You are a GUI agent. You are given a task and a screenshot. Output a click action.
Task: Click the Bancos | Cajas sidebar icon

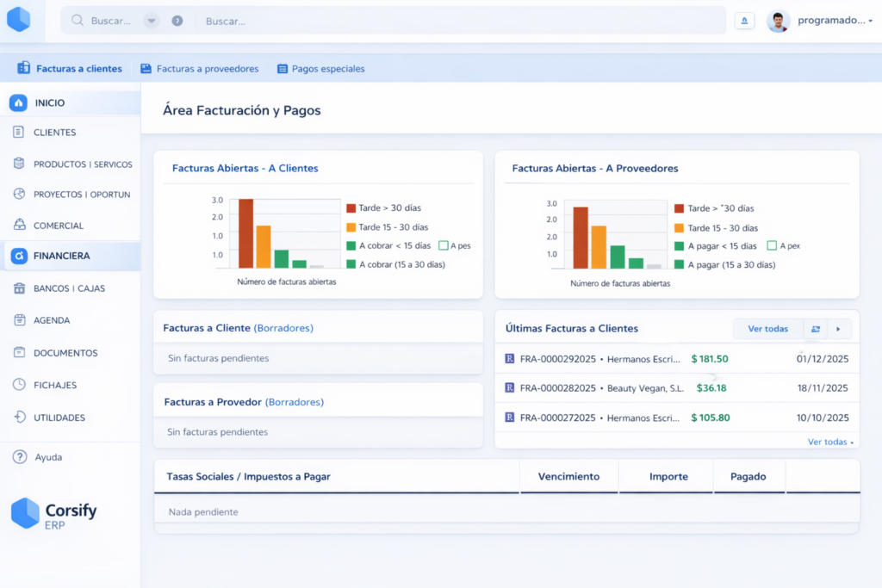[19, 288]
